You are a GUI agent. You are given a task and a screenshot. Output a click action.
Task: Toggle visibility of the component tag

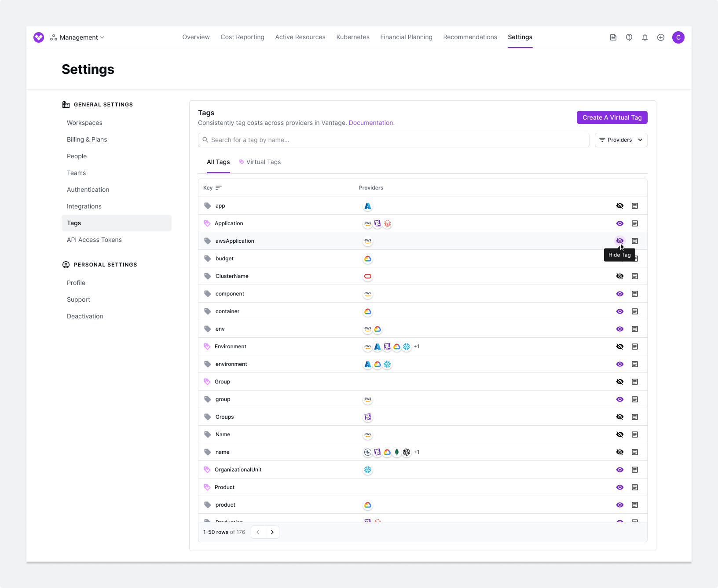click(620, 294)
